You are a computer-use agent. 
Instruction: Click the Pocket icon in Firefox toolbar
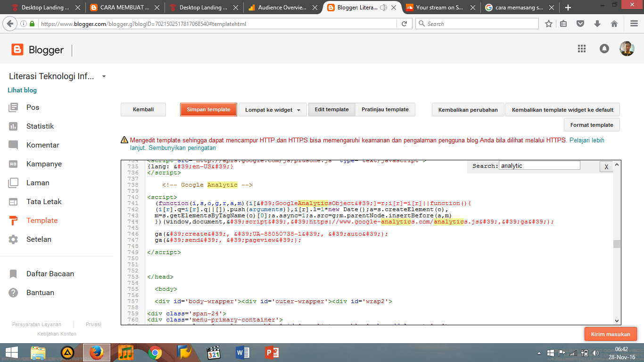581,24
